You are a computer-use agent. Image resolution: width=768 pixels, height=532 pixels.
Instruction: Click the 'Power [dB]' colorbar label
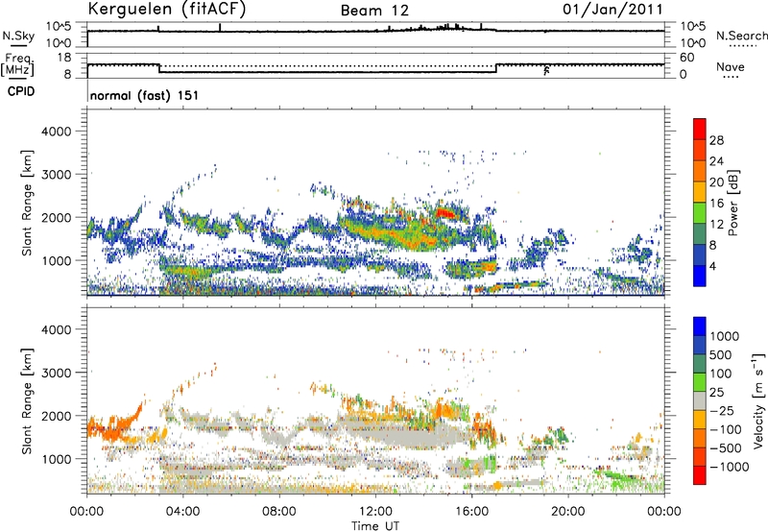pyautogui.click(x=732, y=203)
